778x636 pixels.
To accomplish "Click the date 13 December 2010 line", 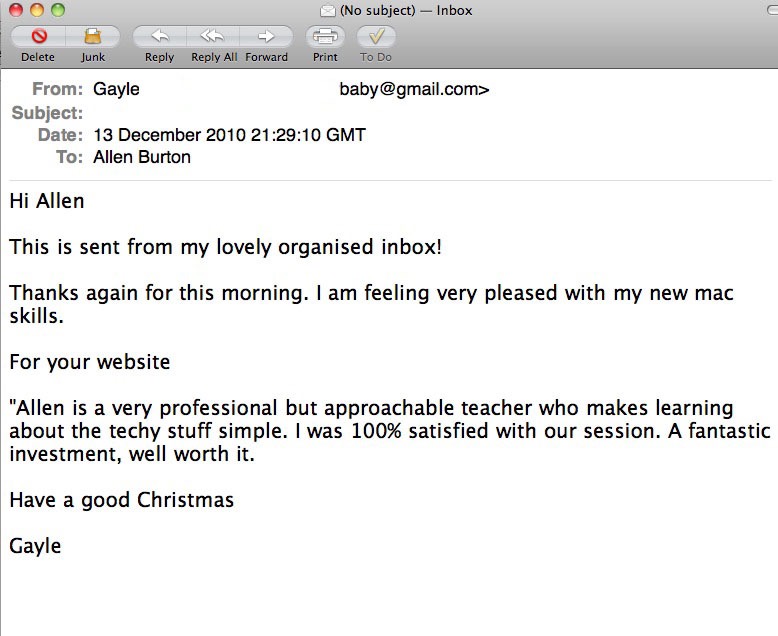I will point(229,135).
